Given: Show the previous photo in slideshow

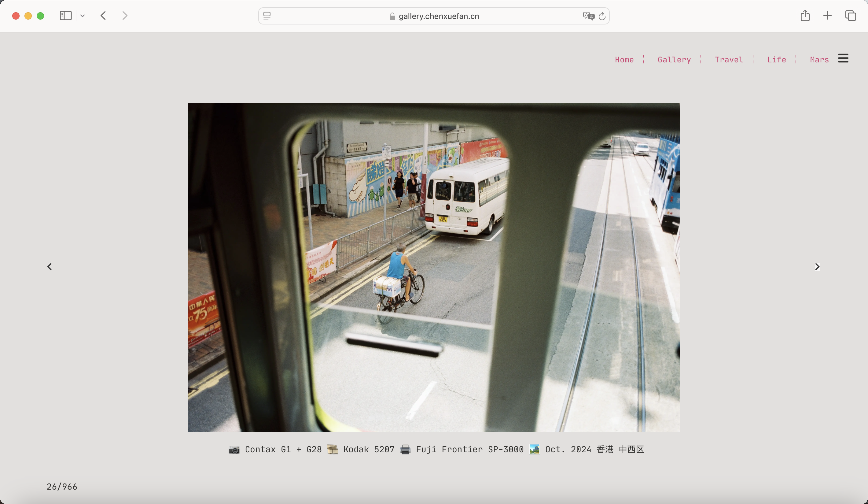Looking at the screenshot, I should pos(50,267).
